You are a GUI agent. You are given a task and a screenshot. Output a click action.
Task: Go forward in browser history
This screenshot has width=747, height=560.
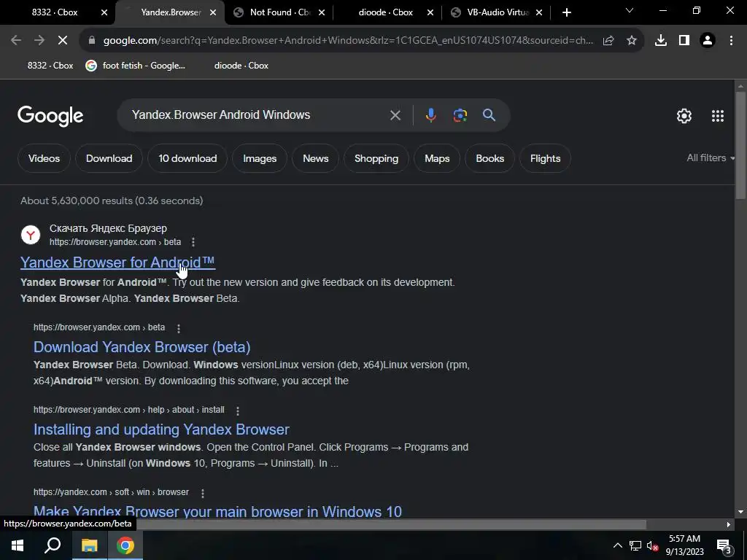(39, 41)
